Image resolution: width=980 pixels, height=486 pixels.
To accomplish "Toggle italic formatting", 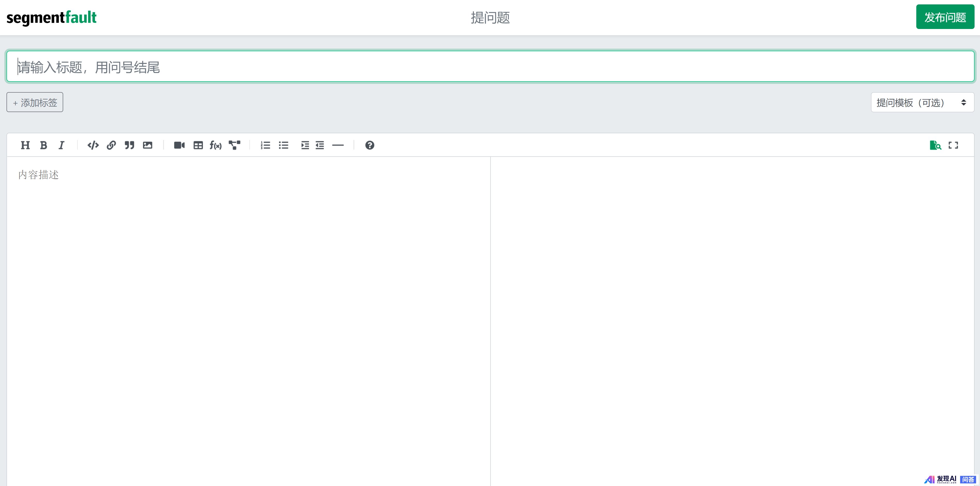I will click(61, 145).
